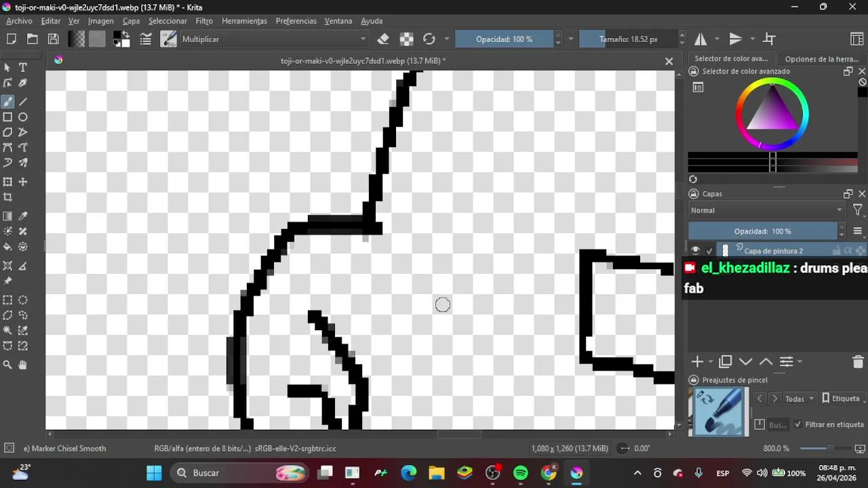Viewport: 868px width, 488px height.
Task: Open the Todas tag filter dropdown
Action: point(800,399)
